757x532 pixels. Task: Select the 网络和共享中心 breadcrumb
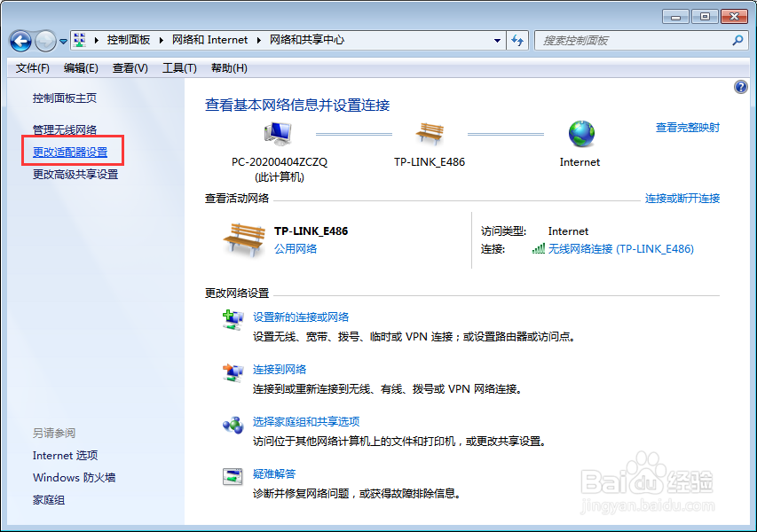[306, 40]
